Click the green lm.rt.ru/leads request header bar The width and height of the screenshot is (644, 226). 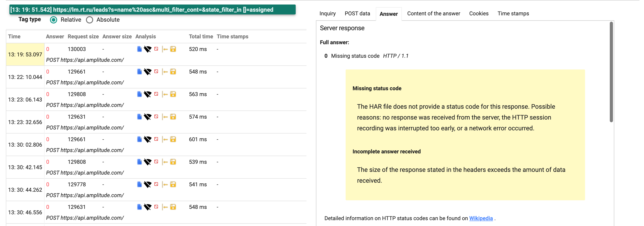pos(153,9)
